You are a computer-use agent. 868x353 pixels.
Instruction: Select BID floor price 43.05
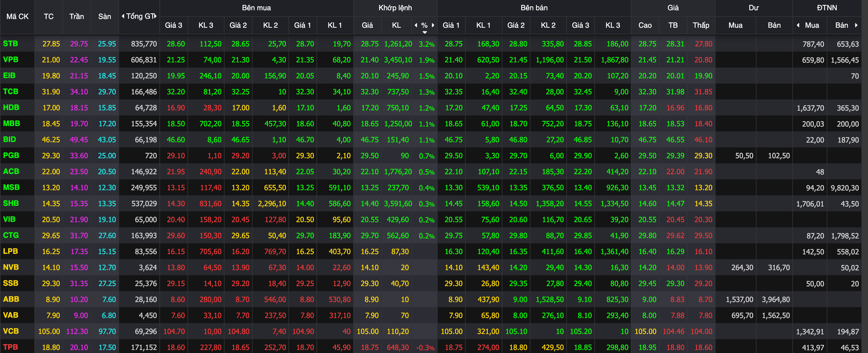click(107, 140)
